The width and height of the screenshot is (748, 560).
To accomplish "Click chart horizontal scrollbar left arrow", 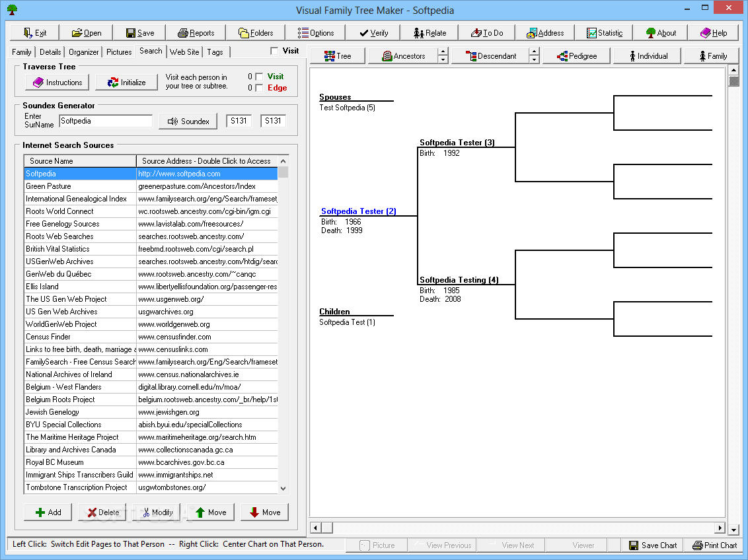I will (x=315, y=528).
